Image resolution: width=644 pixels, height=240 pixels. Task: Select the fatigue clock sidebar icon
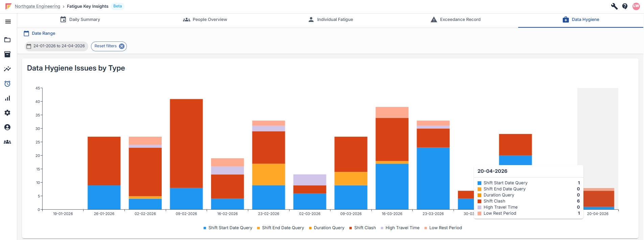click(x=7, y=84)
